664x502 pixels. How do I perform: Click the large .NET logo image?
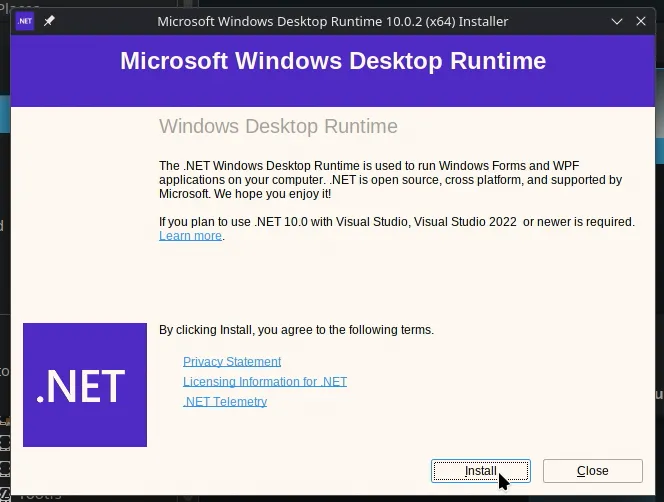(x=85, y=385)
